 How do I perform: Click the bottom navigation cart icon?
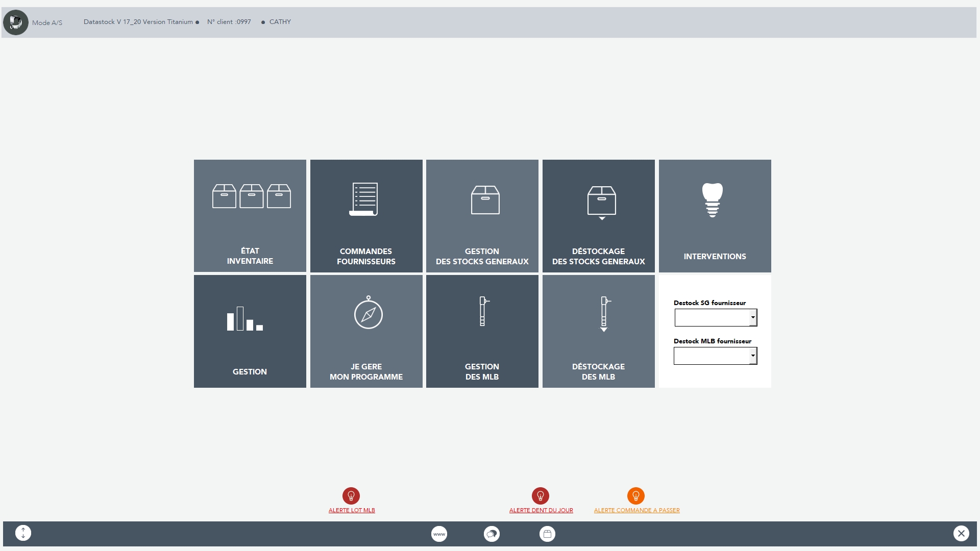[547, 534]
